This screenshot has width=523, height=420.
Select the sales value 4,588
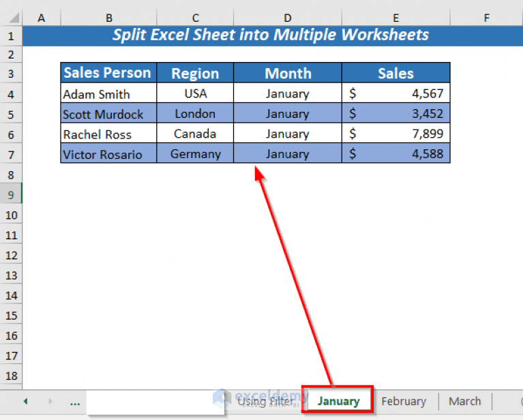[396, 153]
